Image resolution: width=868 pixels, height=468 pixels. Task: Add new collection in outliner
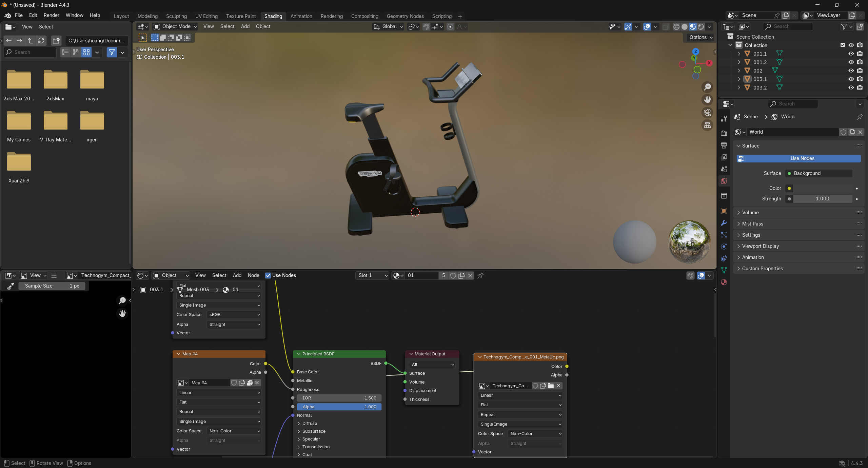[860, 26]
